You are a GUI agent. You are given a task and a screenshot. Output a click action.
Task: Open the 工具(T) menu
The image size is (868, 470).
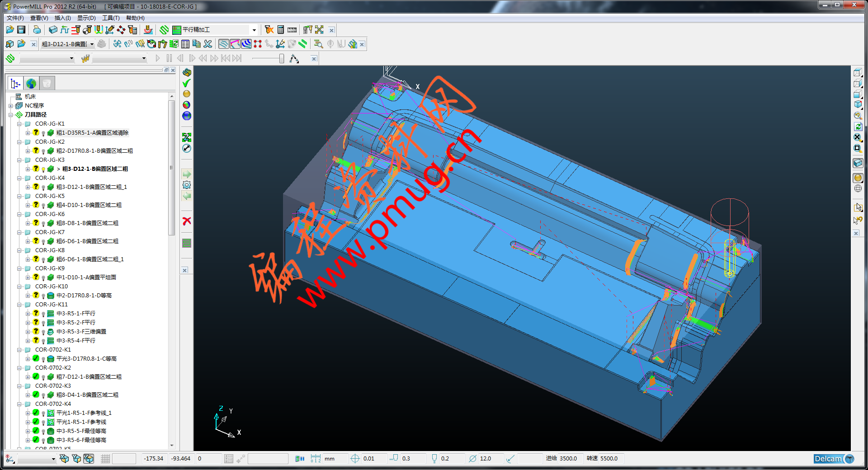(x=110, y=18)
